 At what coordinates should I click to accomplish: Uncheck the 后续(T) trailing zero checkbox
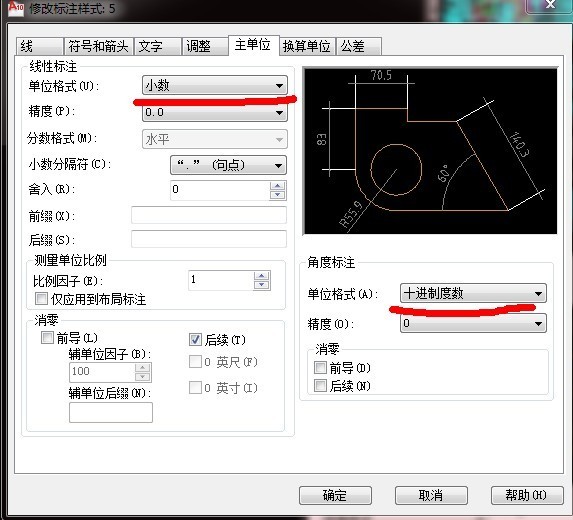pos(195,339)
